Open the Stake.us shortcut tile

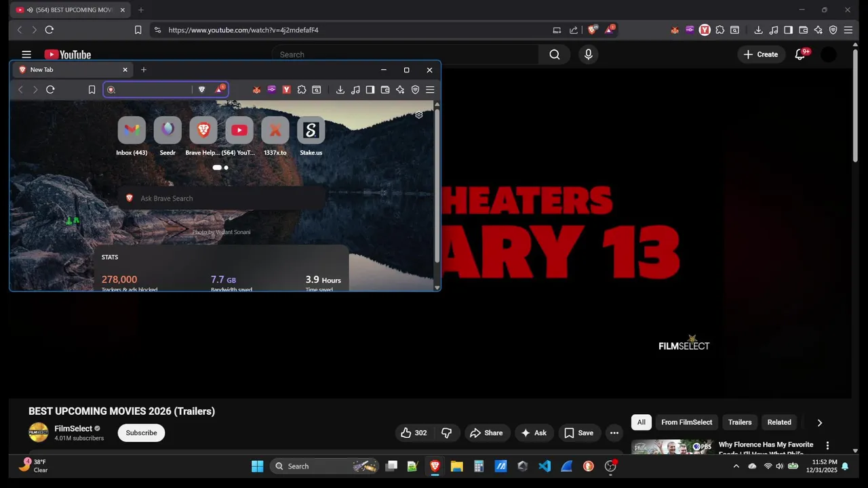[311, 136]
